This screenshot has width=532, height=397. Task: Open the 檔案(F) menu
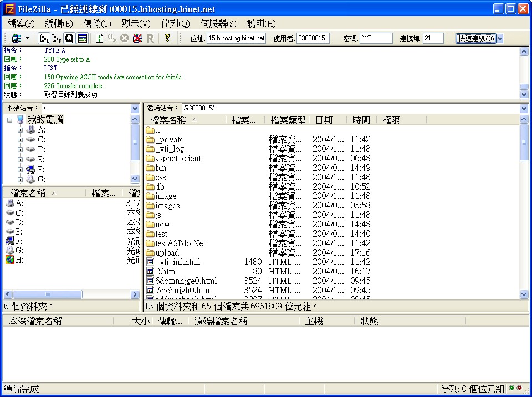(21, 23)
